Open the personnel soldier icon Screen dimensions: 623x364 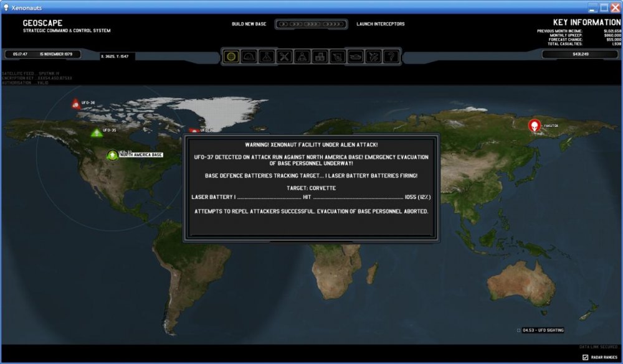(302, 57)
